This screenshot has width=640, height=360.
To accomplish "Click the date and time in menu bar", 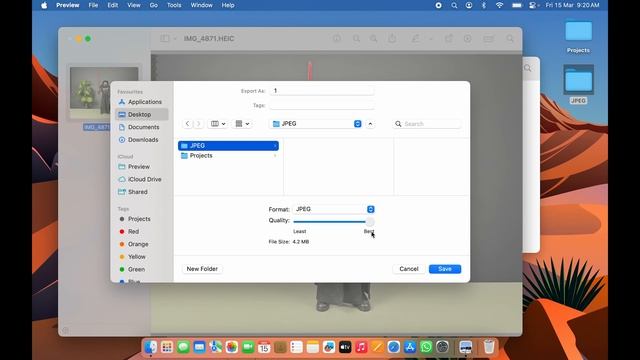I will pos(572,5).
